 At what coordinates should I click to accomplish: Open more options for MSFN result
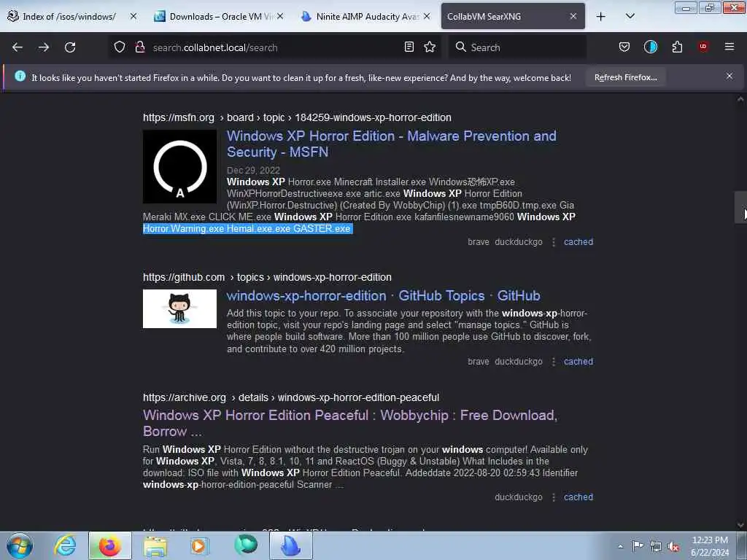click(x=554, y=242)
